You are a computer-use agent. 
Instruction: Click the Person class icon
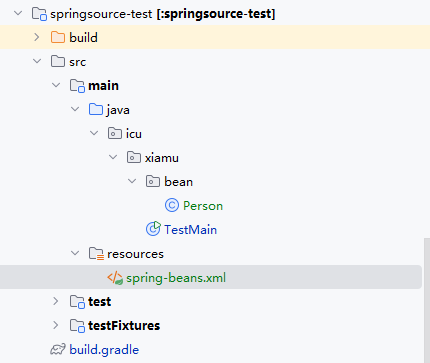pyautogui.click(x=172, y=205)
